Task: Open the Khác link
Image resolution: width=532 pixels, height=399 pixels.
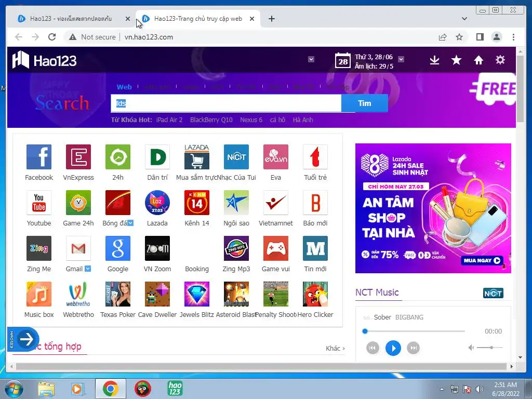Action: click(335, 349)
